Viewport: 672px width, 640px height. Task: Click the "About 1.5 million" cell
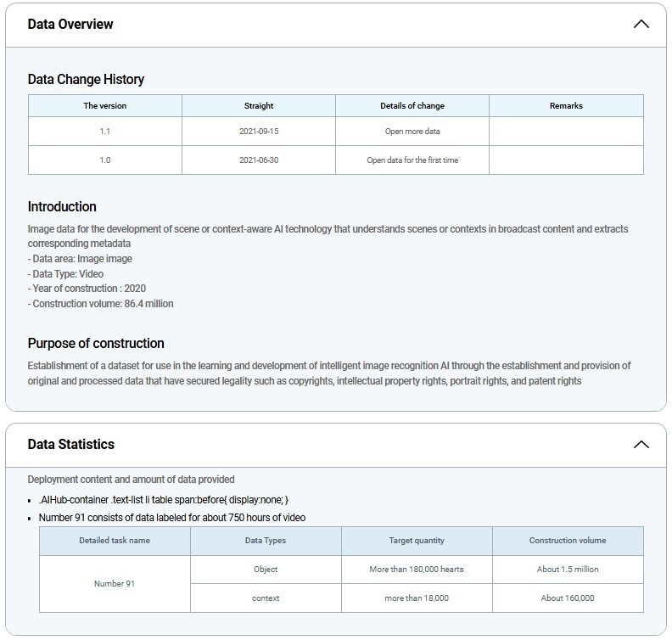[568, 569]
